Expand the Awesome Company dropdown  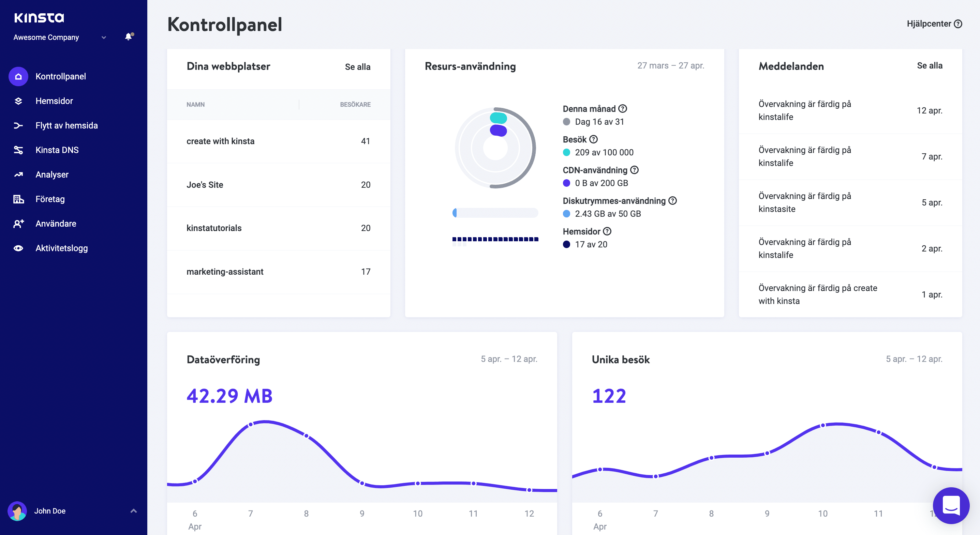click(103, 37)
